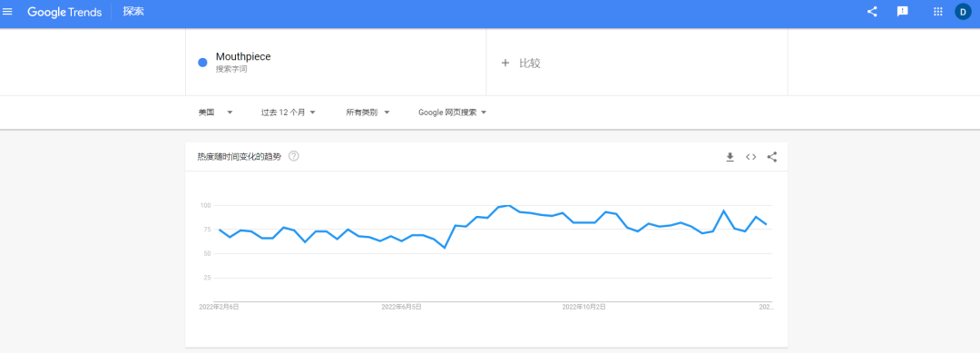Open the account avatar labeled D
The height and width of the screenshot is (353, 980).
tap(963, 11)
